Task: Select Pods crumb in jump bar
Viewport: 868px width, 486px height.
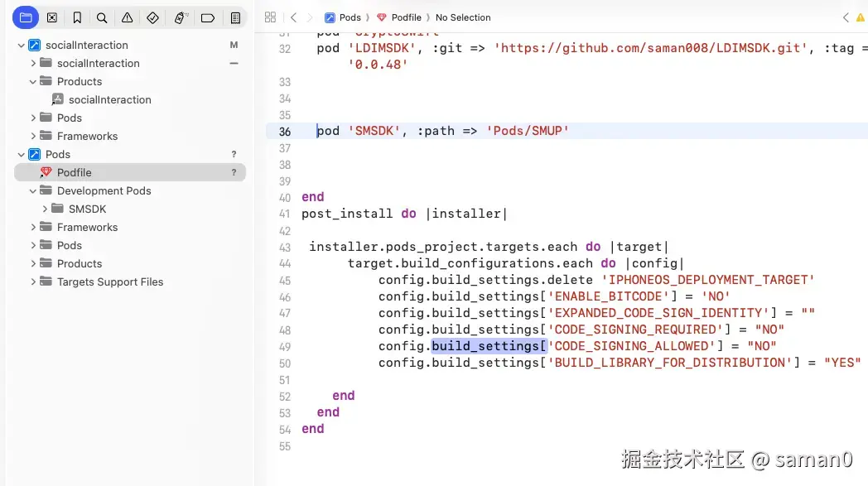Action: [350, 17]
